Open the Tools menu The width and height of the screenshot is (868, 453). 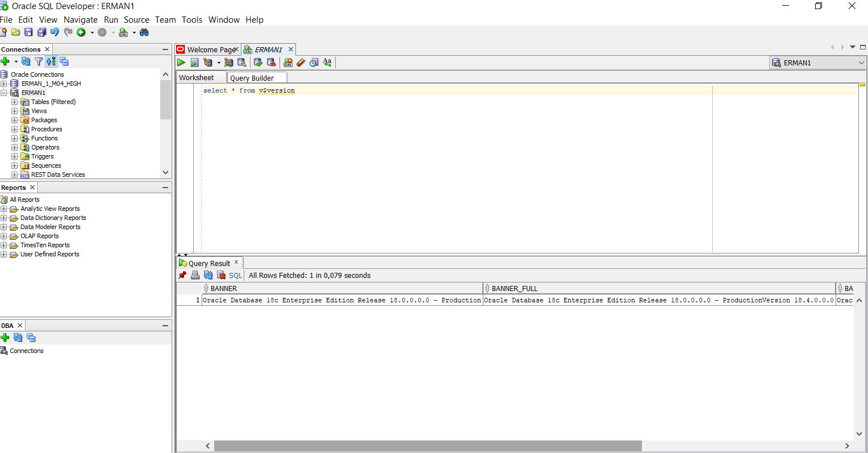click(x=192, y=19)
